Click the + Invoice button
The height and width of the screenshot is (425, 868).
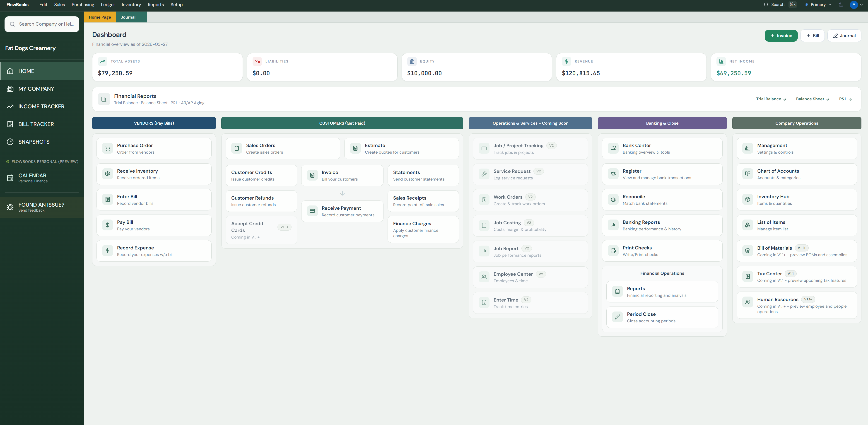pos(781,35)
